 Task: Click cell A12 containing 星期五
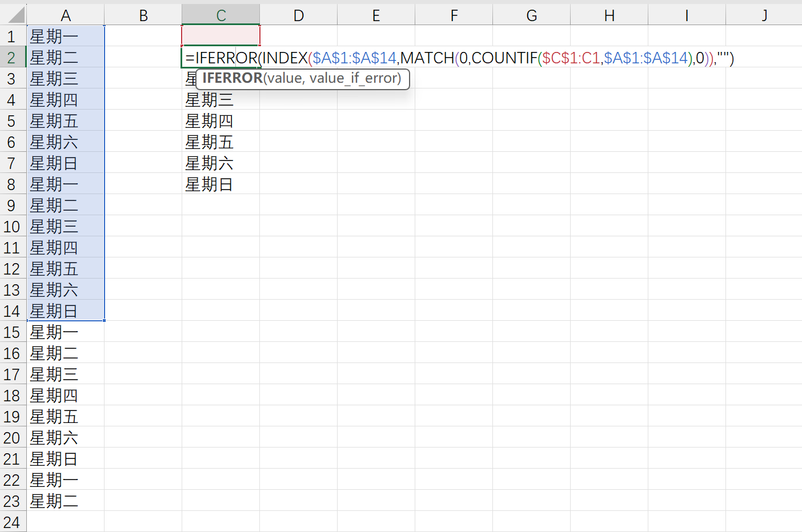[66, 268]
